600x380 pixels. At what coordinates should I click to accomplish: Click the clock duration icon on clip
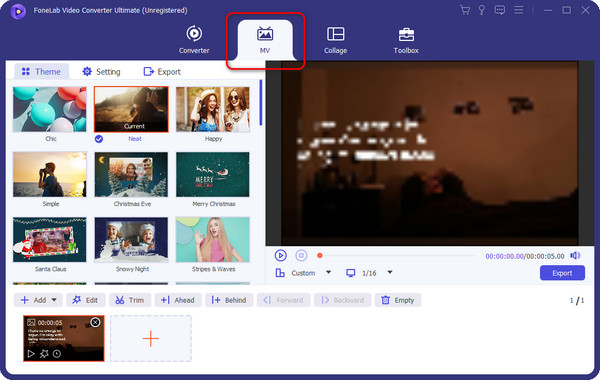pyautogui.click(x=57, y=354)
